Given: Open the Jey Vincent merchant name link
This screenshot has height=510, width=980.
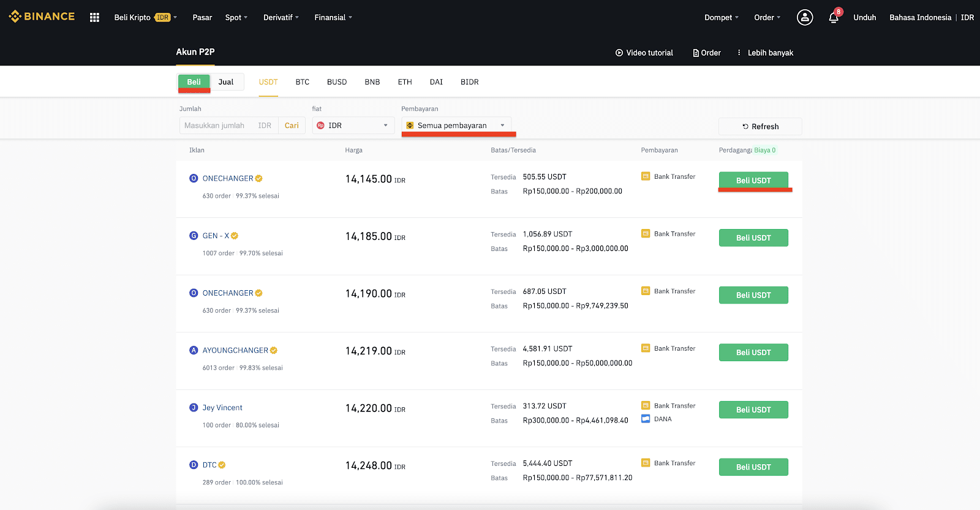Looking at the screenshot, I should coord(222,408).
